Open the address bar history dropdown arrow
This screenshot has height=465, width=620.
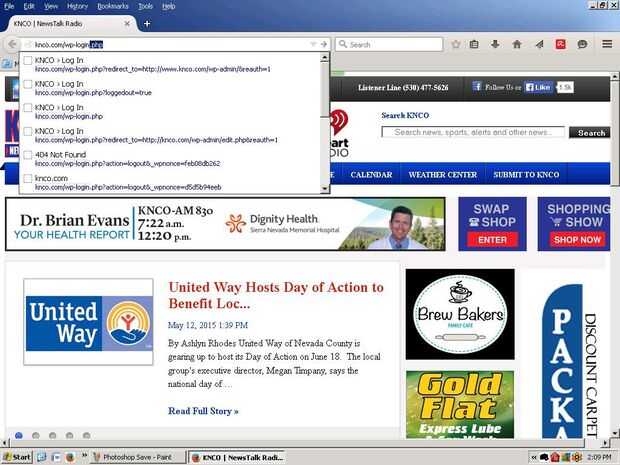coord(313,44)
